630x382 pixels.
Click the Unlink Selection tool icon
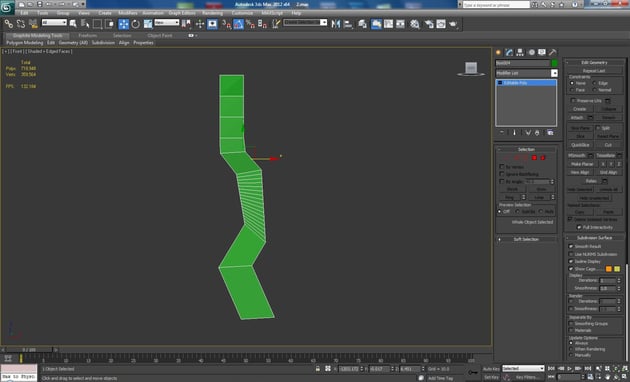pos(21,24)
